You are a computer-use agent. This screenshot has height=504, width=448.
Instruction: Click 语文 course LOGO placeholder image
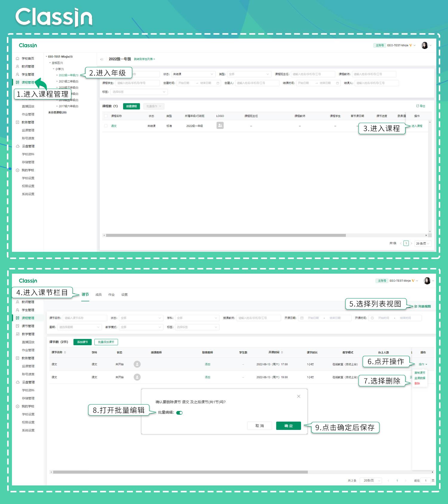point(220,125)
